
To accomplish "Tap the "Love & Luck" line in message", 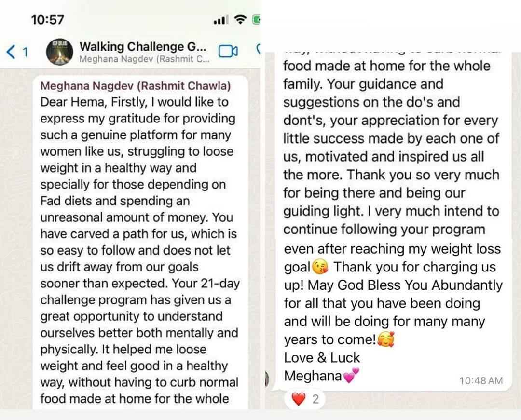I will pos(322,358).
